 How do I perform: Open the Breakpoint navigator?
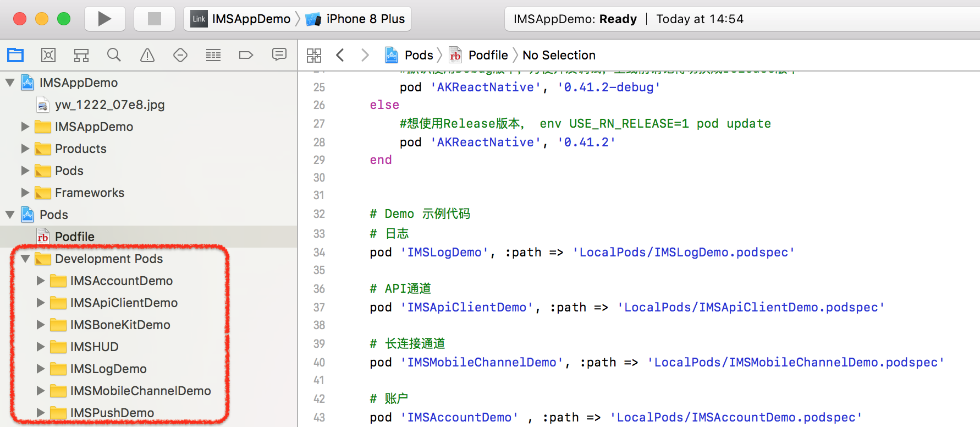(x=246, y=55)
